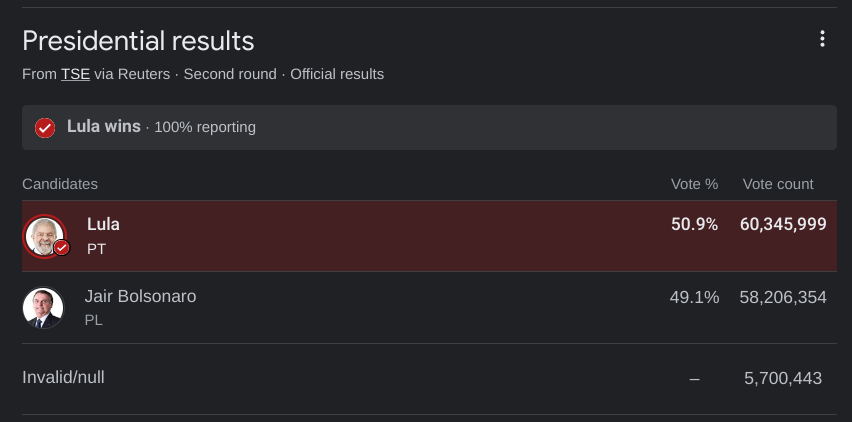Click the Candidates column header

click(60, 184)
